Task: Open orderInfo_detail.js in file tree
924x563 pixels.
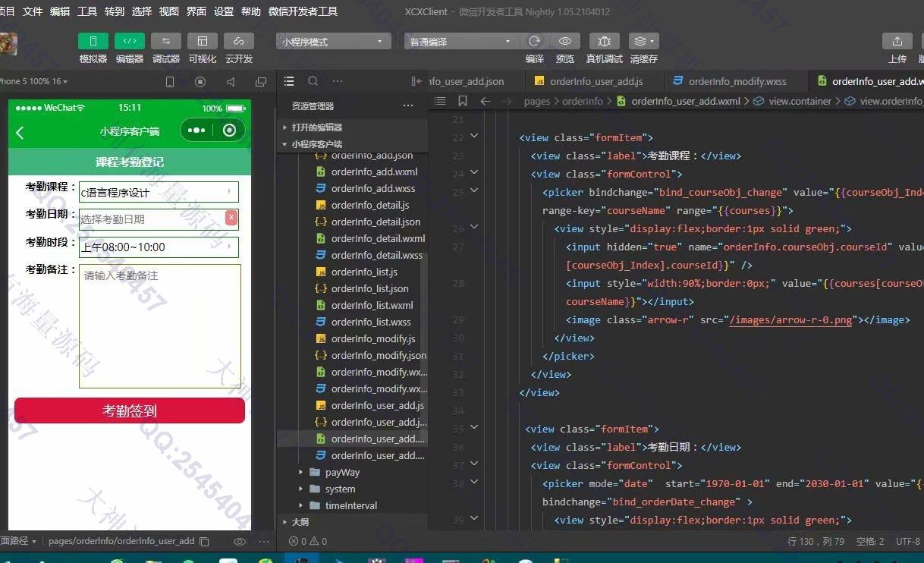Action: (x=370, y=205)
